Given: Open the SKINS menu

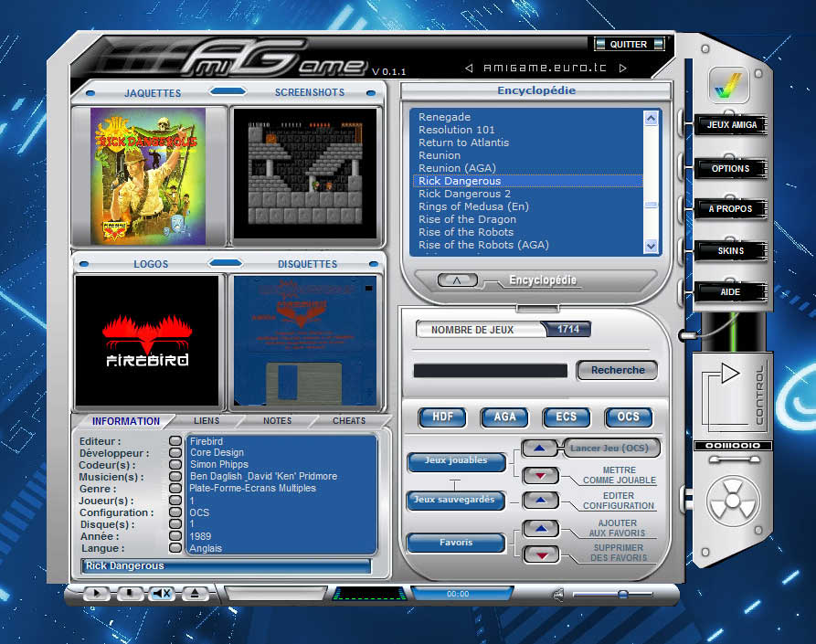Looking at the screenshot, I should (731, 250).
